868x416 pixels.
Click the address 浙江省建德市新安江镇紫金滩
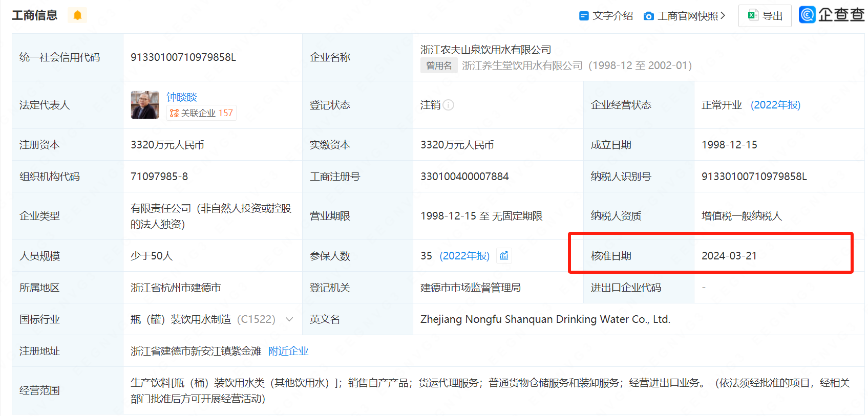click(x=196, y=351)
